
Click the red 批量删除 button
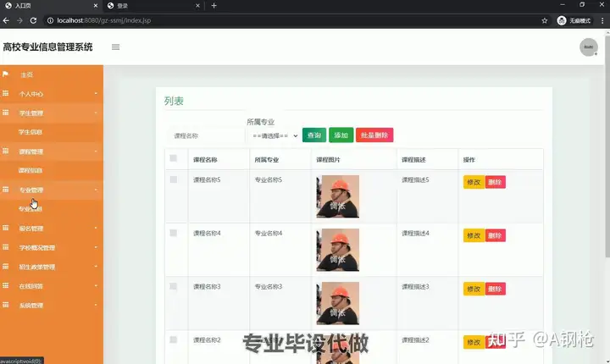374,135
